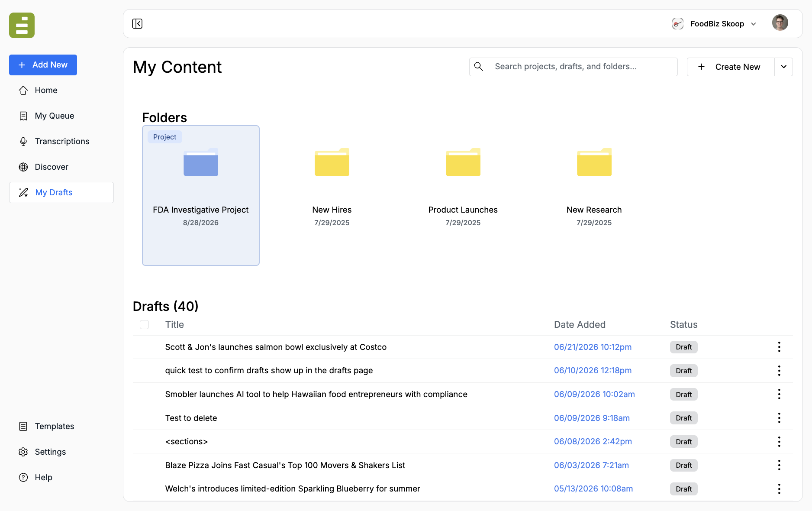Open the Welch's Sparkling Blueberry draft title
The height and width of the screenshot is (511, 812).
click(293, 488)
